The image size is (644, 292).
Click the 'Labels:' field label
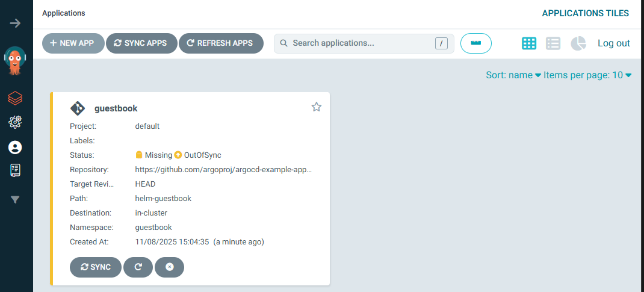82,140
